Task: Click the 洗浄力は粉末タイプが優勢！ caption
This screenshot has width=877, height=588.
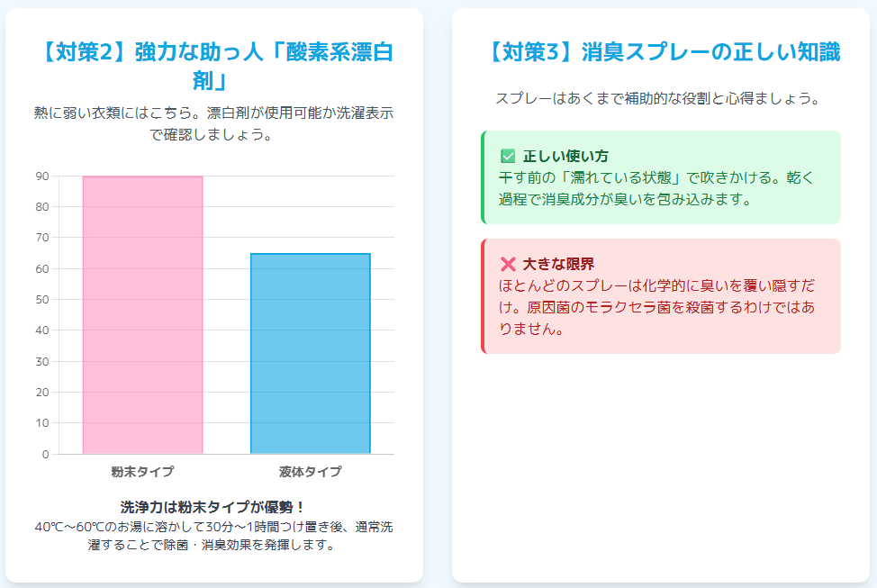Action: coord(213,508)
